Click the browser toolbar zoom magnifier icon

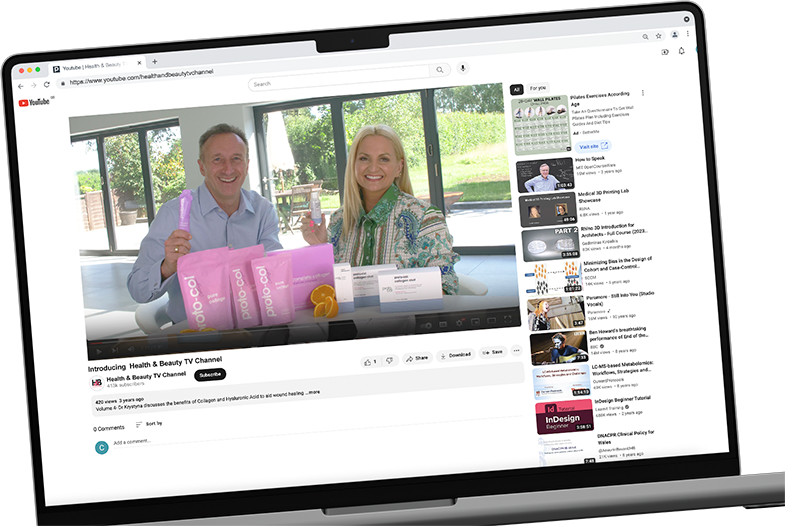pyautogui.click(x=645, y=37)
